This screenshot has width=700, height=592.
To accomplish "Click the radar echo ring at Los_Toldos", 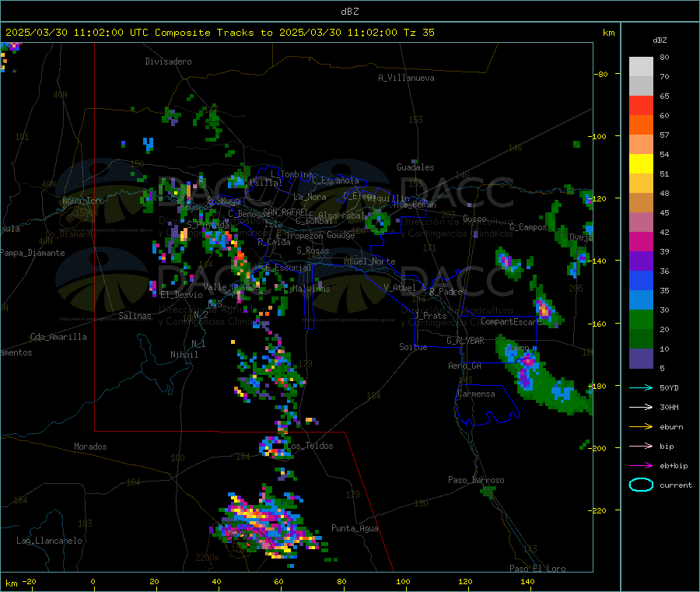I will pyautogui.click(x=275, y=447).
